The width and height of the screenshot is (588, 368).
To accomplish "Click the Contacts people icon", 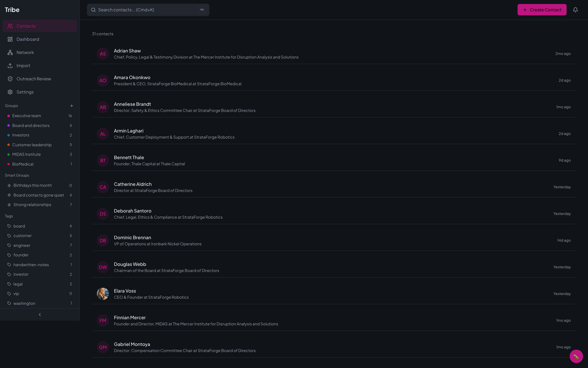I will click(x=10, y=26).
